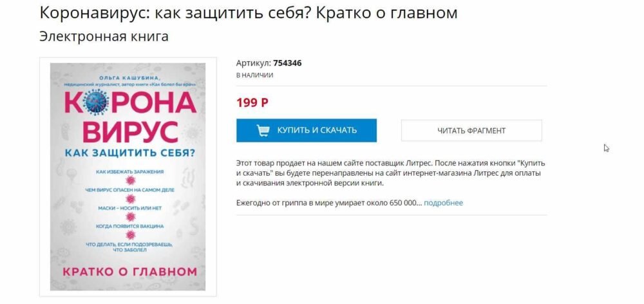Click the 'В наличии' availability label
Image resolution: width=644 pixels, height=304 pixels.
click(x=254, y=75)
